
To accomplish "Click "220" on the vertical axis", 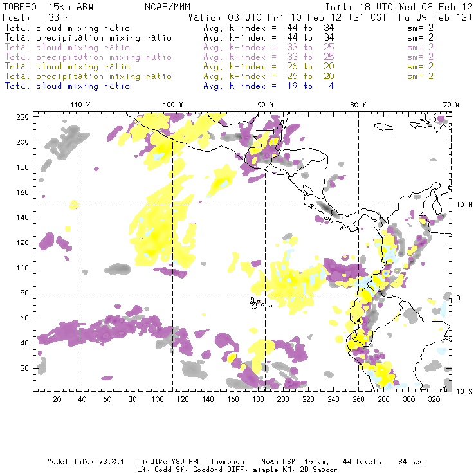I will [x=23, y=117].
